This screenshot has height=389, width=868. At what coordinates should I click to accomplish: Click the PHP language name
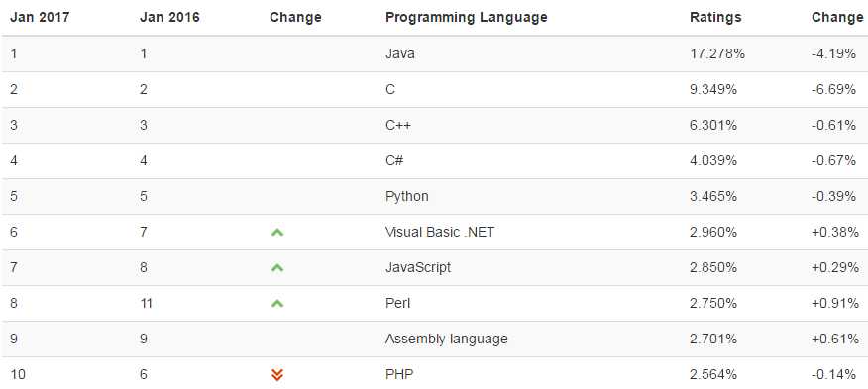[x=399, y=374]
